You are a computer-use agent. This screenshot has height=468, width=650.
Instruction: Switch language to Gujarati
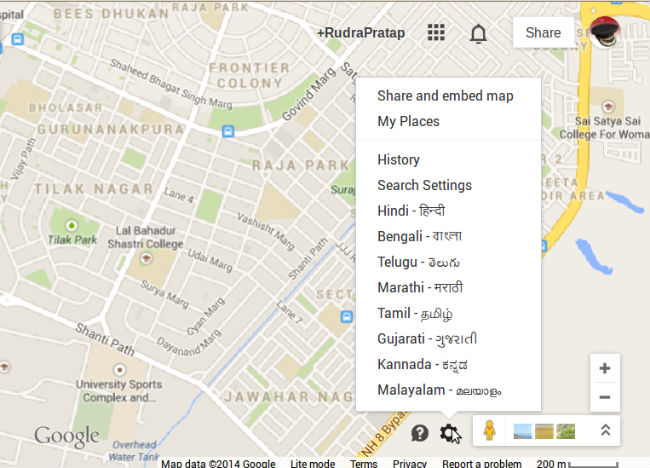427,339
